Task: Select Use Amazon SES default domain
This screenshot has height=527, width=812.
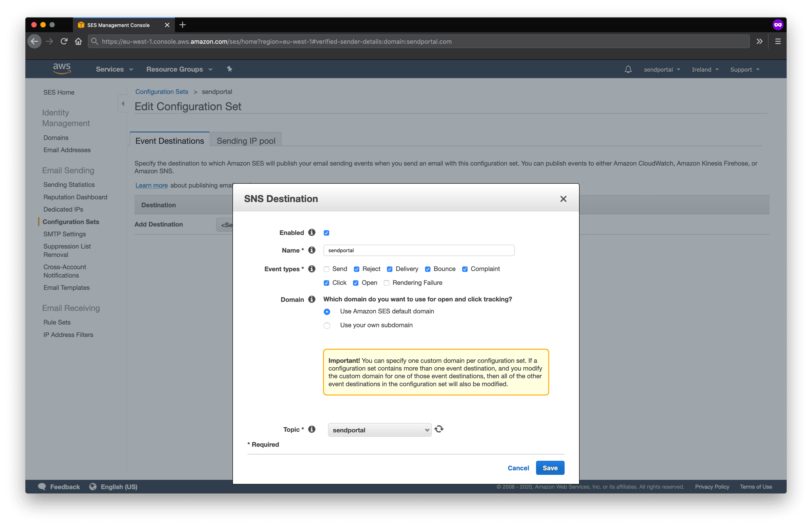Action: coord(327,312)
